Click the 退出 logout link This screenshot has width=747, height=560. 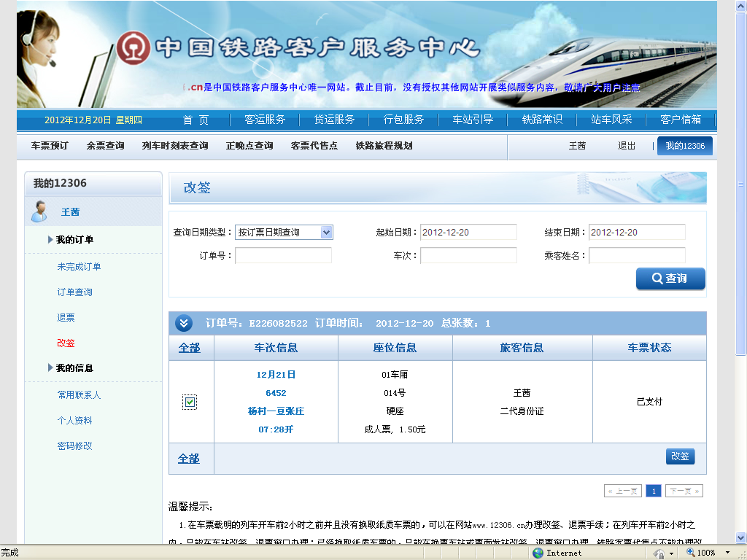point(627,146)
